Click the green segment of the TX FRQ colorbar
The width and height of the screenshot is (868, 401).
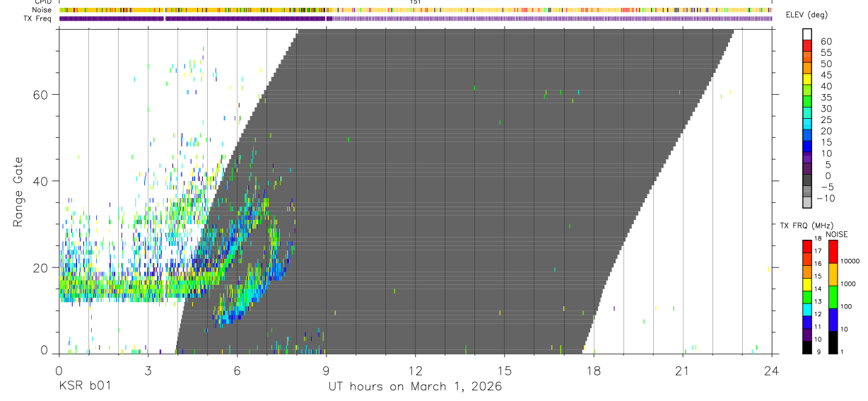(807, 297)
